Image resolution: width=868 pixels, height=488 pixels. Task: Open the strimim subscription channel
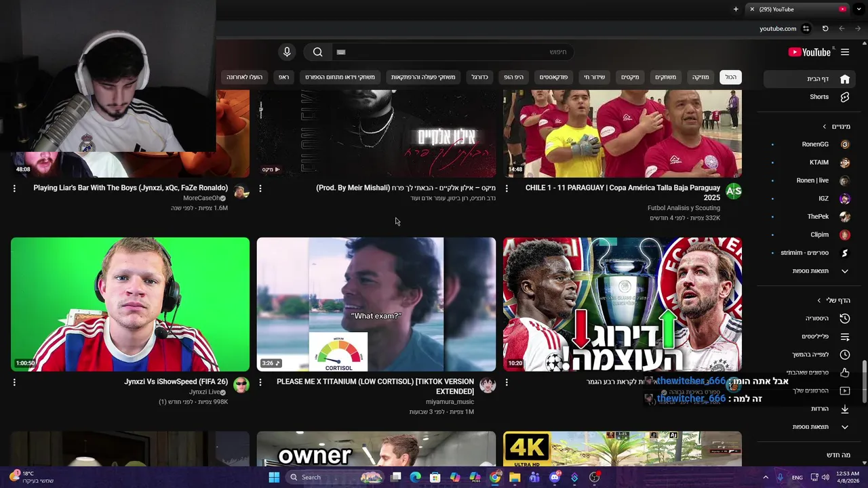(810, 253)
